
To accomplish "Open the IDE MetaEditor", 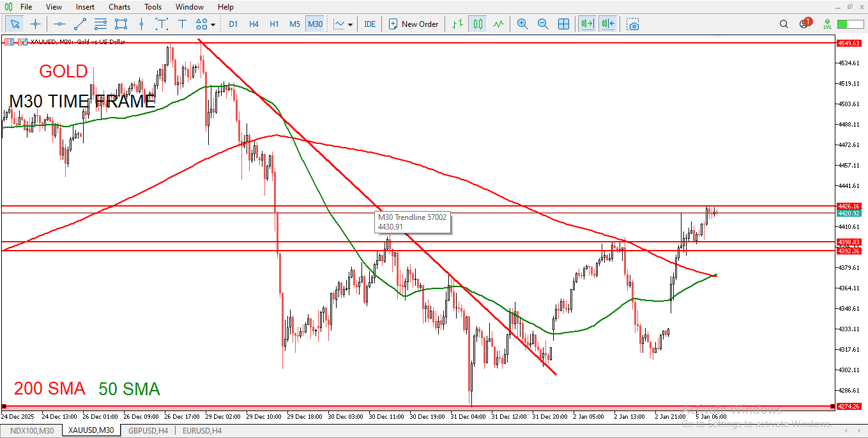I will pos(370,24).
